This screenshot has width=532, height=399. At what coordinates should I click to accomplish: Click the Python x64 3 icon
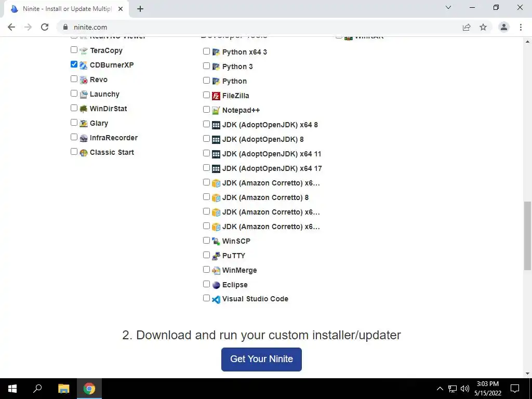216,52
